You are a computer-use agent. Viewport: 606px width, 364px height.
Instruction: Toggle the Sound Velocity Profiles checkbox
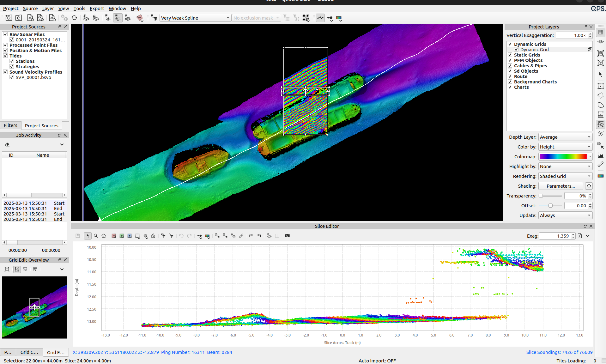click(5, 72)
